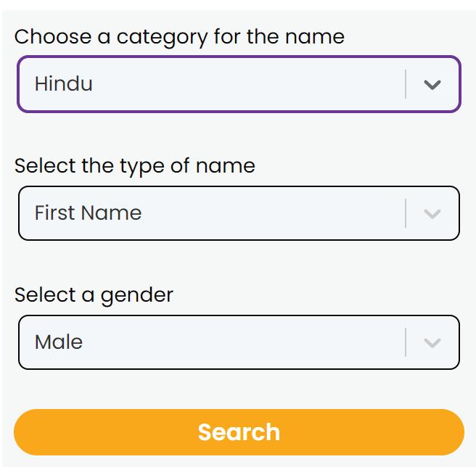Click the "Choose a category for the name" label

point(179,36)
